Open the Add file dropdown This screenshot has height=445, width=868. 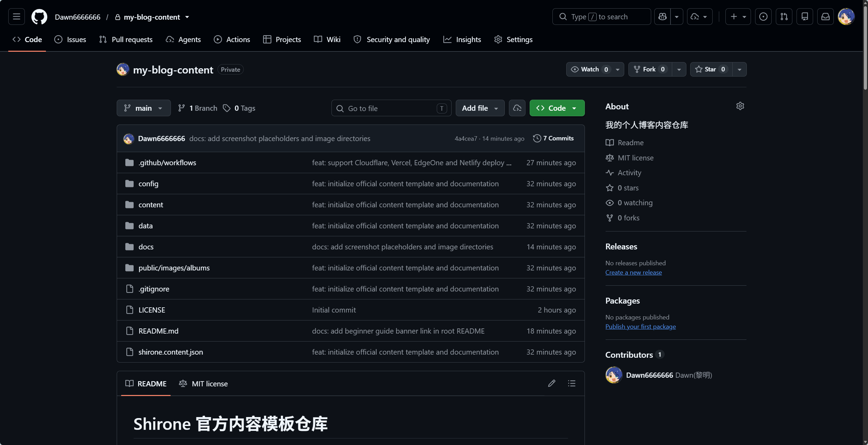pyautogui.click(x=480, y=108)
